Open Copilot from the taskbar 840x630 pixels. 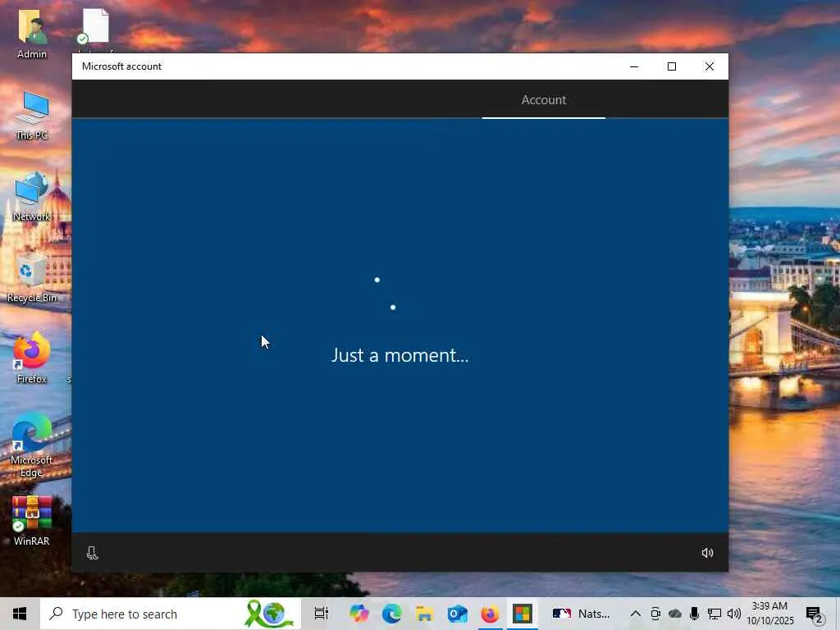(359, 614)
